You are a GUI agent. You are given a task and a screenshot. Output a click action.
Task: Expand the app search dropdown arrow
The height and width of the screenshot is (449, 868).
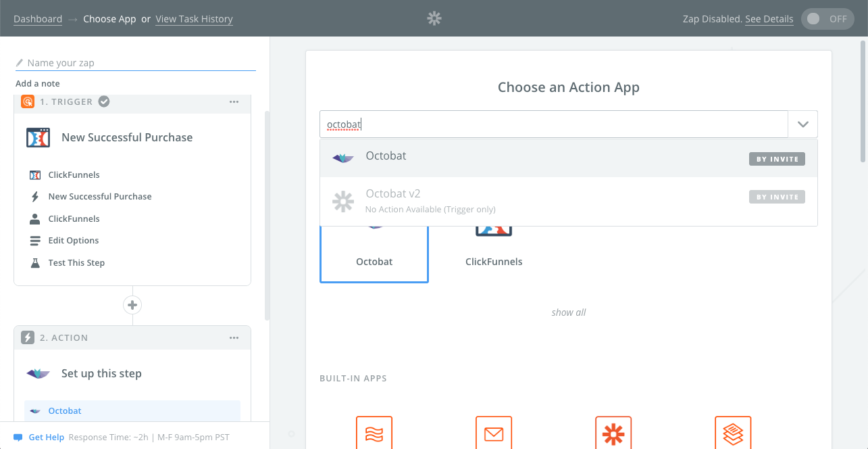pos(802,124)
